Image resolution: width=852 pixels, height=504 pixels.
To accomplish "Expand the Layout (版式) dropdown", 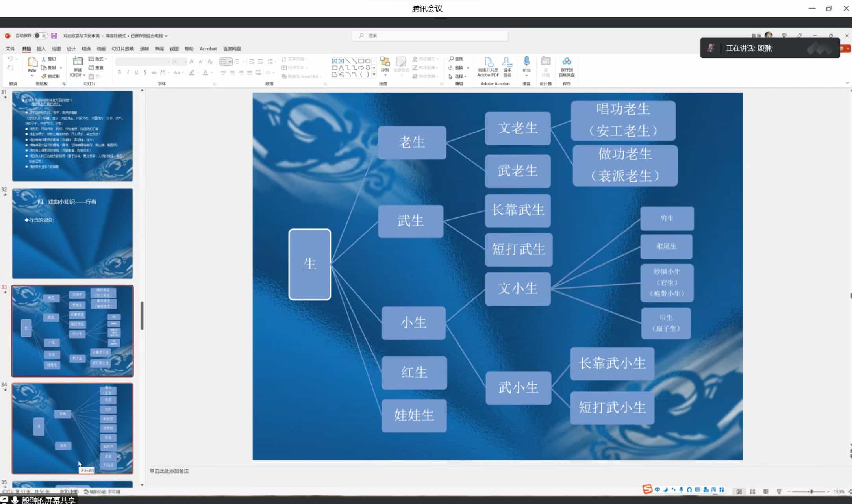I will (x=98, y=59).
